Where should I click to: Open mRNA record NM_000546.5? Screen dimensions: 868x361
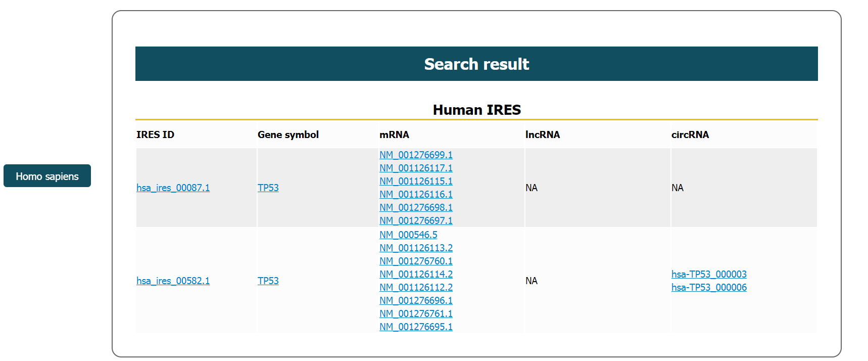click(x=408, y=235)
